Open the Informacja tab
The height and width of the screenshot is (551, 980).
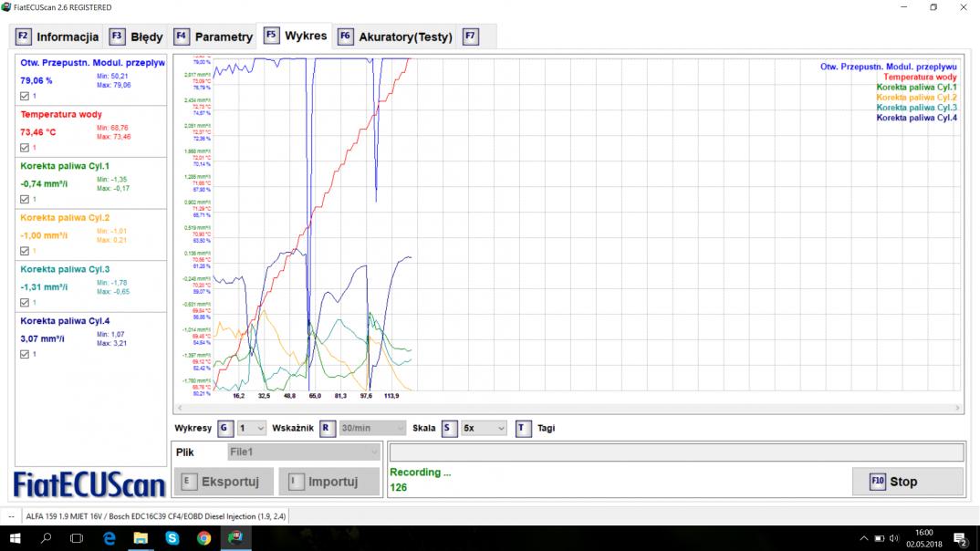pyautogui.click(x=57, y=36)
